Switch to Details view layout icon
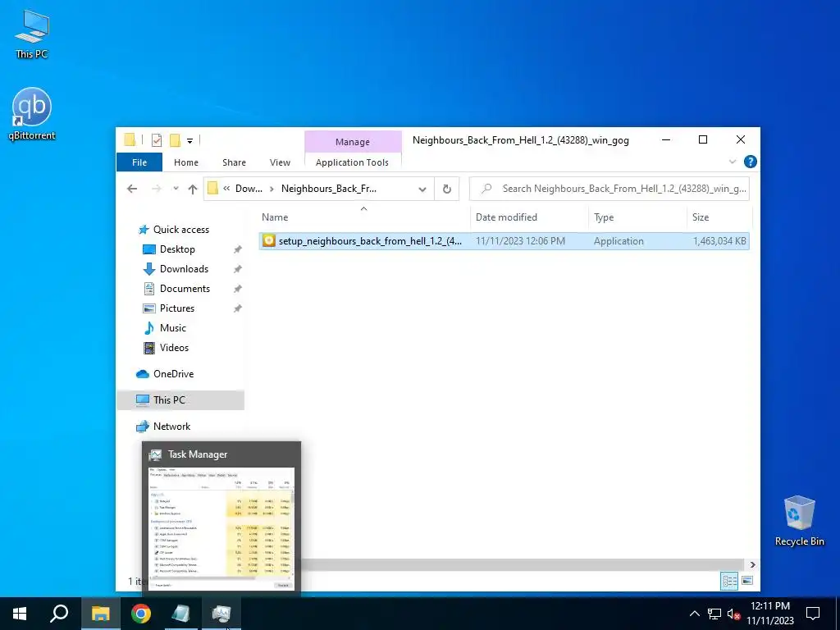Viewport: 840px width, 630px height. point(729,582)
